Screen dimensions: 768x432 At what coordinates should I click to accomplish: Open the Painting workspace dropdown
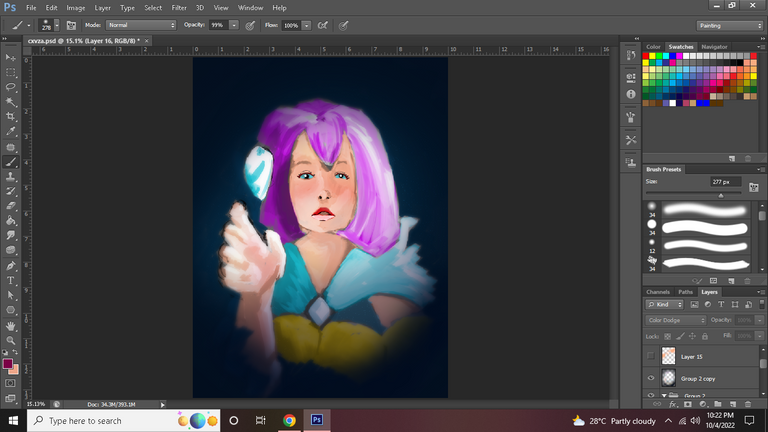click(x=730, y=25)
